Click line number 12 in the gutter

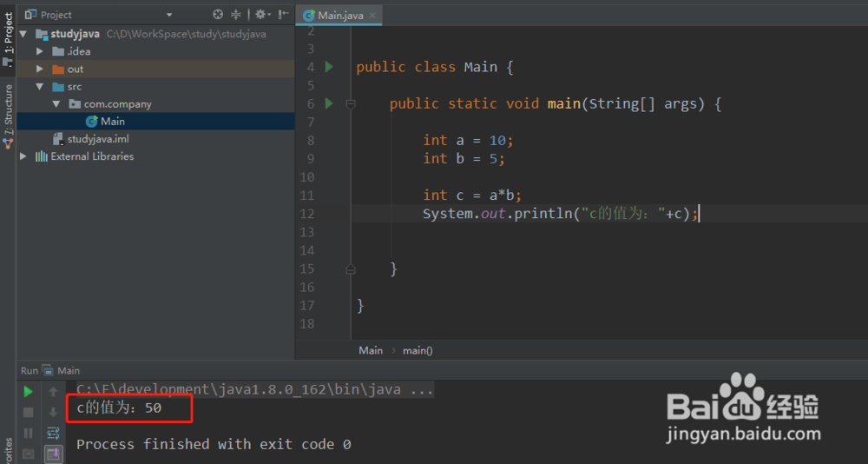click(307, 214)
